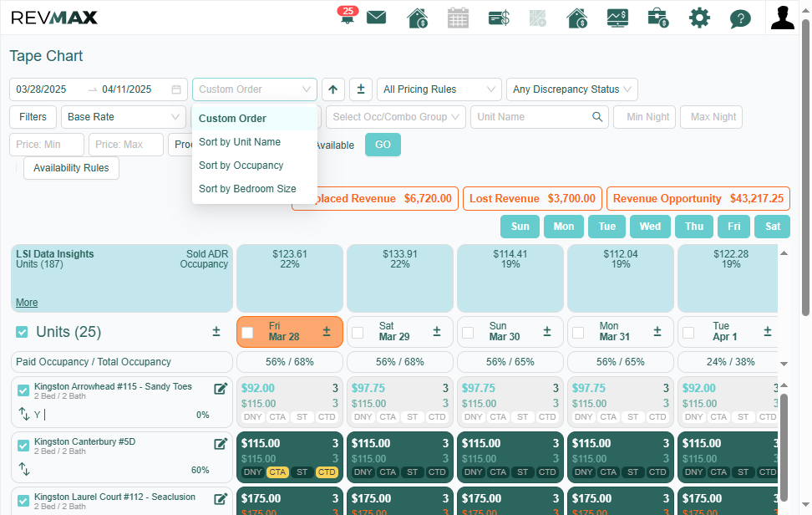812x515 pixels.
Task: Toggle the Units (25) select-all checkbox
Action: click(x=22, y=332)
